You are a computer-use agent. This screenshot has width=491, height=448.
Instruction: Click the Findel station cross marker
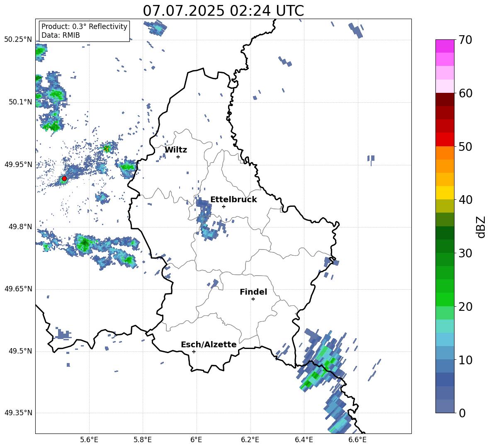tap(253, 299)
